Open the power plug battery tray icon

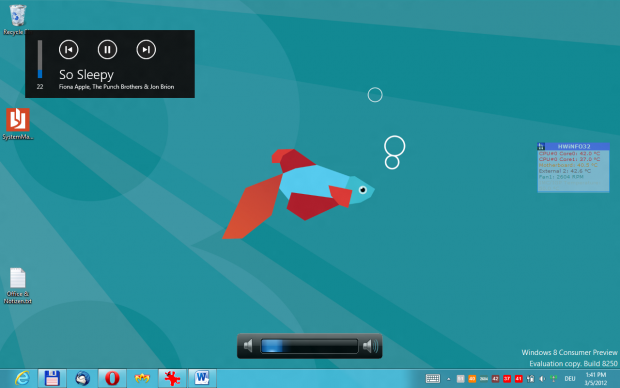tap(530, 379)
